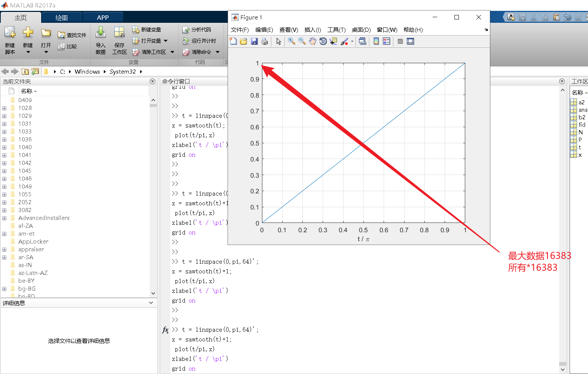Click 分析代码 in the ribbon
Viewport: 588px width, 374px height.
click(197, 30)
